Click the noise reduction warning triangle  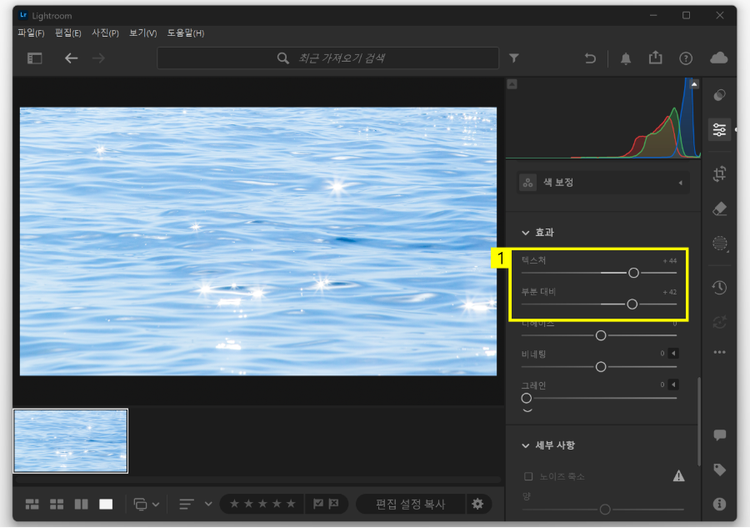[x=679, y=476]
